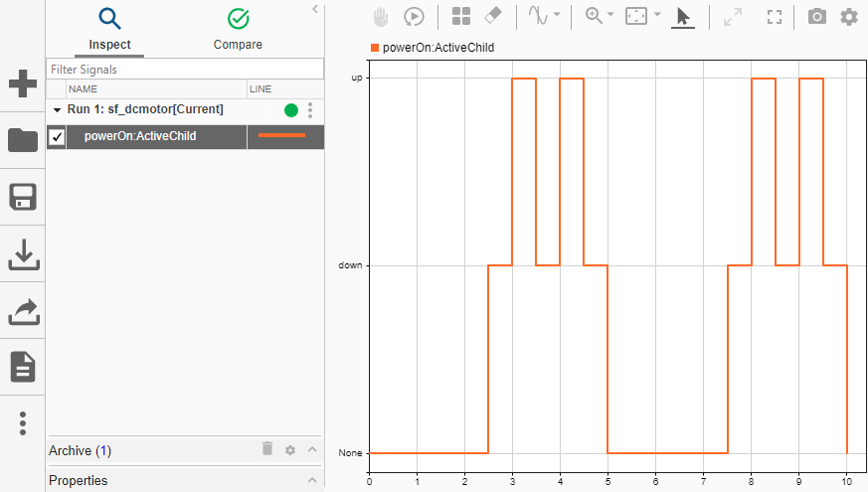Screen dimensions: 868x492
Task: Click the pan hand tool icon
Action: (380, 17)
